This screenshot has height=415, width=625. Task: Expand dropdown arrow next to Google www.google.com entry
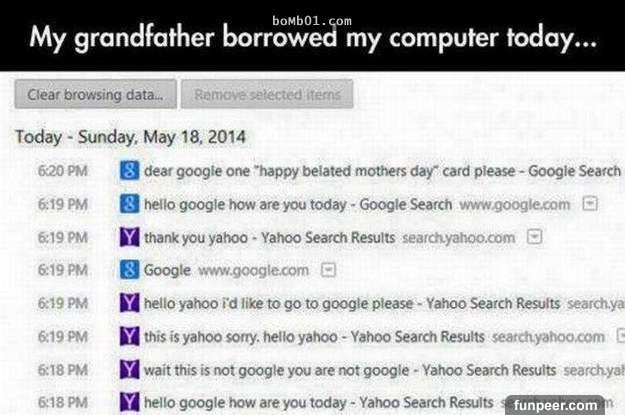click(327, 270)
